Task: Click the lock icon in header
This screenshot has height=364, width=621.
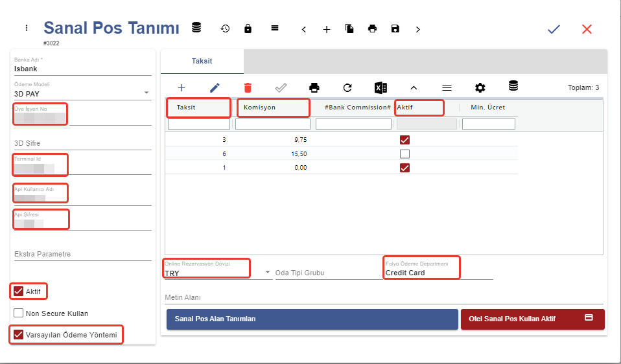Action: pos(248,28)
